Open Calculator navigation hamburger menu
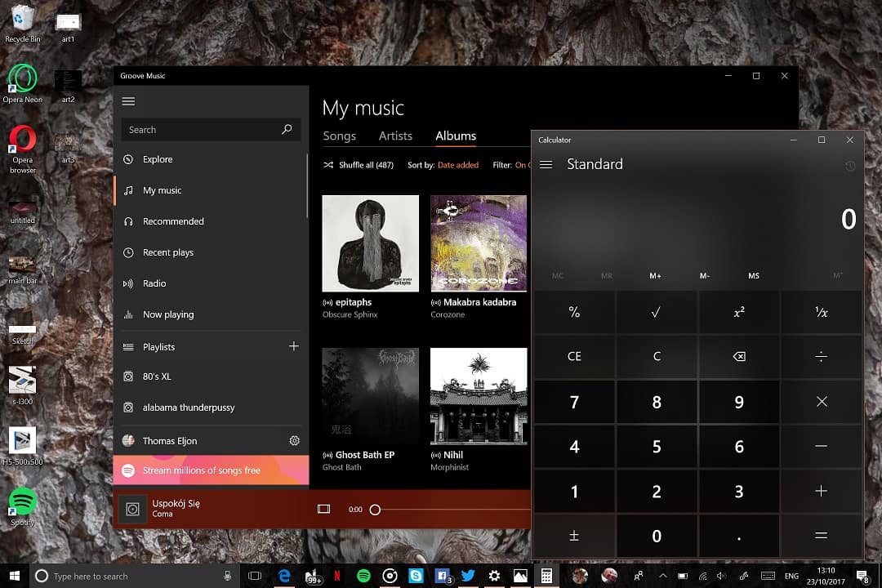 546,164
